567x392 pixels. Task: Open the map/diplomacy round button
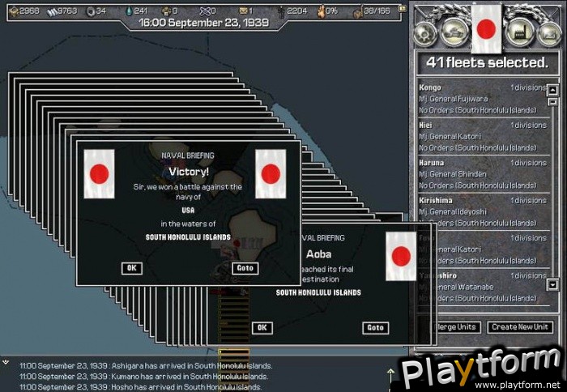[549, 34]
